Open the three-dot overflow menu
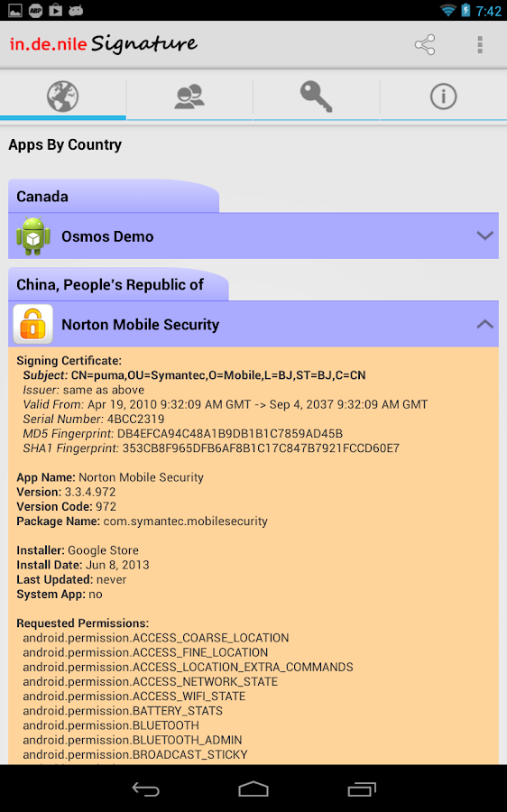Viewport: 507px width, 812px height. point(480,45)
